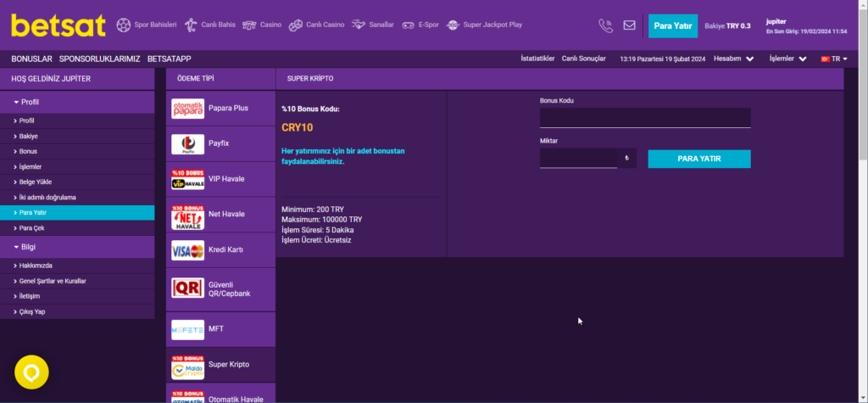Screen dimensions: 868x403
Task: Click Minimum: 200 TRY text
Action: [x=313, y=210]
